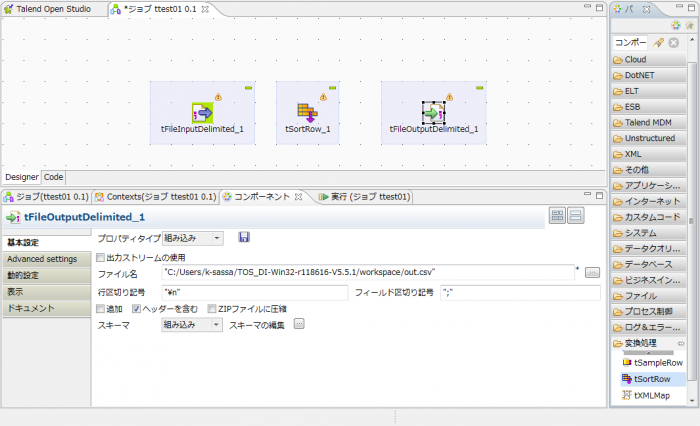Expand the XML palette folder
Screen dimensions: 700x426
pos(649,154)
